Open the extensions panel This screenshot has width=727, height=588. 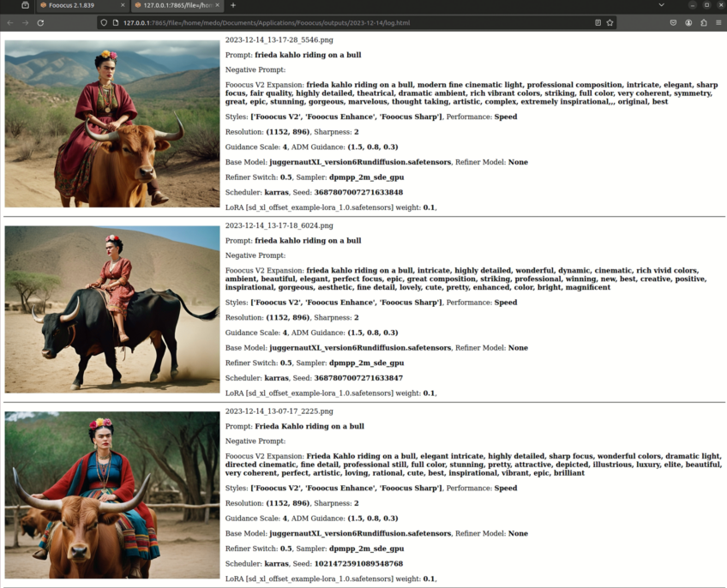[704, 23]
